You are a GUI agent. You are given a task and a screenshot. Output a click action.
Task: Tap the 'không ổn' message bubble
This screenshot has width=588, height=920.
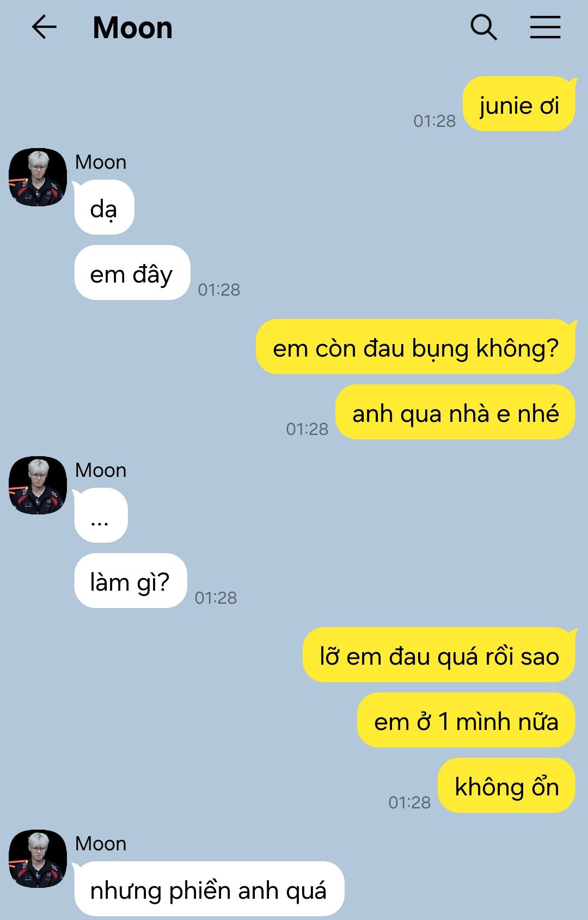[x=506, y=786]
